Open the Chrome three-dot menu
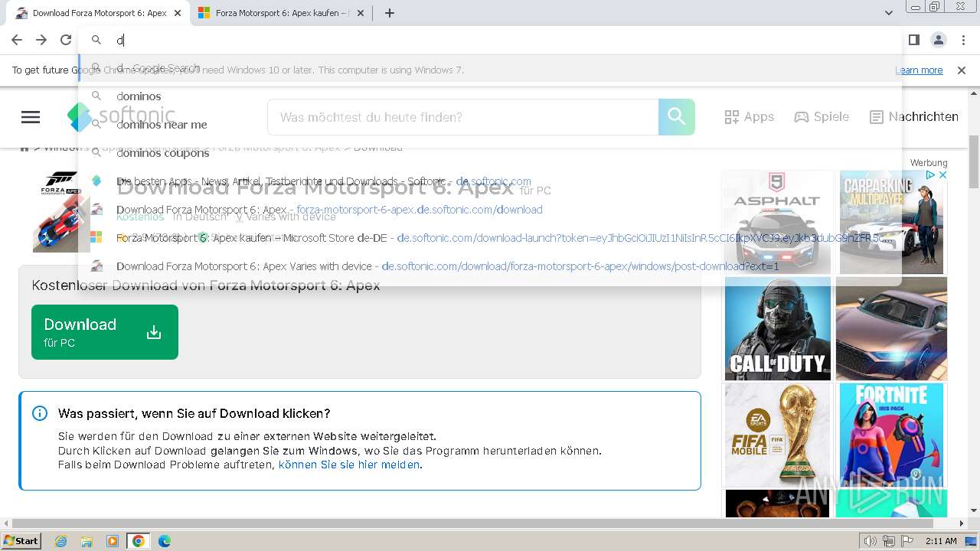980x551 pixels. [x=962, y=40]
